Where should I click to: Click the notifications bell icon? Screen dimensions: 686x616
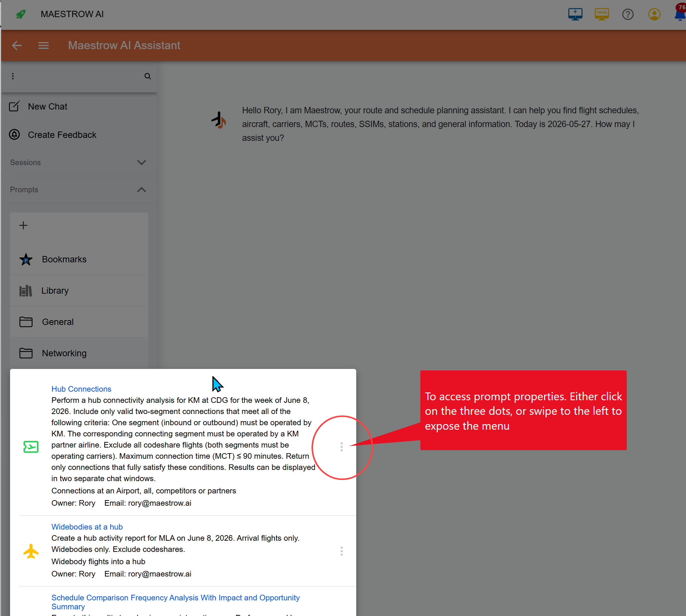click(x=680, y=14)
